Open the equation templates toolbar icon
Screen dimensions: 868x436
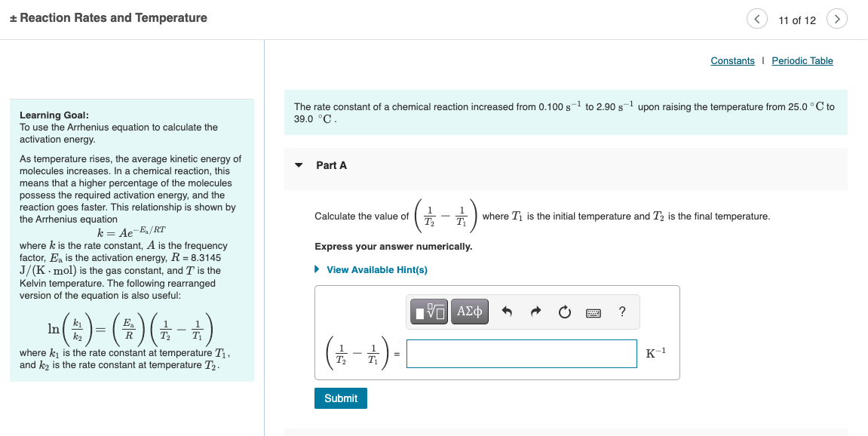428,311
